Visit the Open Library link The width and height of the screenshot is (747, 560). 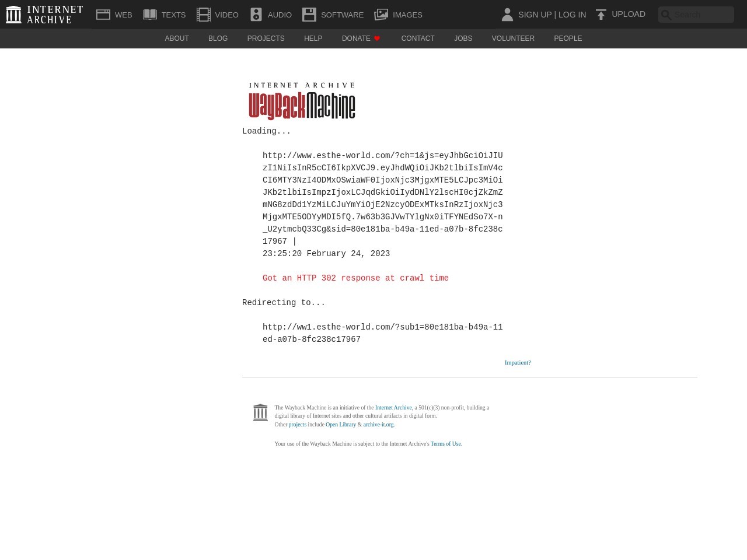pos(341,425)
